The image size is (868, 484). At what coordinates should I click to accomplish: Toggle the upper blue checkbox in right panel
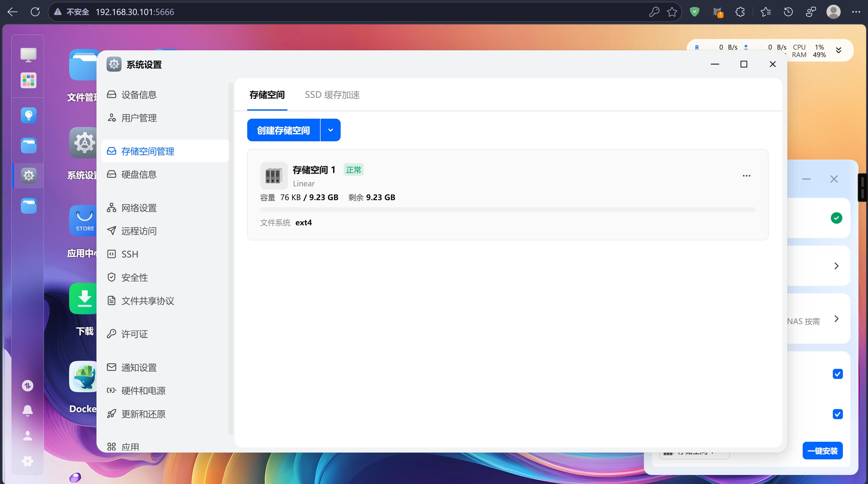pos(837,374)
